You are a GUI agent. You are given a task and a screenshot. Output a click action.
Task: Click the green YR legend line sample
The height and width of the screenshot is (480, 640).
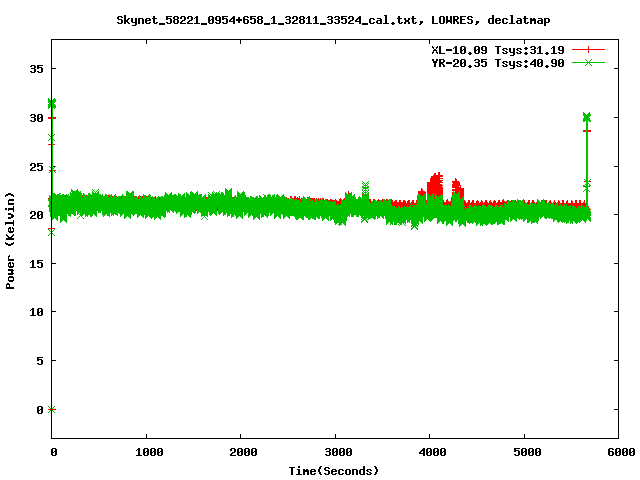(x=588, y=62)
